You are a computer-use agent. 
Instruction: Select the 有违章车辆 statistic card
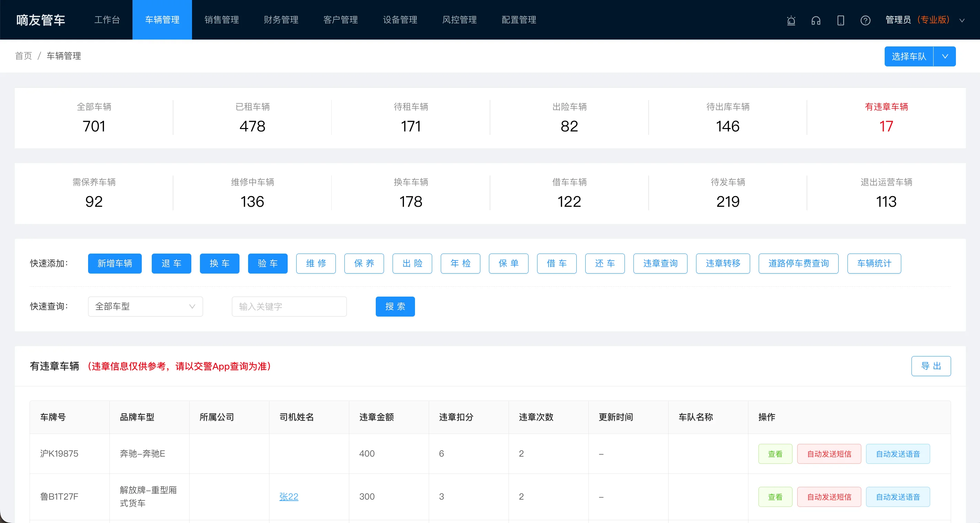point(886,118)
